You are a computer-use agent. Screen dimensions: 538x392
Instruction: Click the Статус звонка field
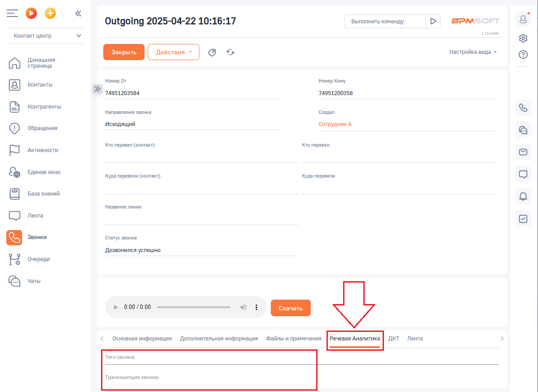[201, 250]
